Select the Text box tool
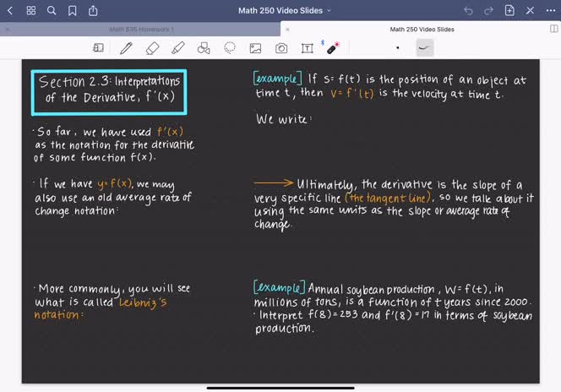 [x=308, y=48]
